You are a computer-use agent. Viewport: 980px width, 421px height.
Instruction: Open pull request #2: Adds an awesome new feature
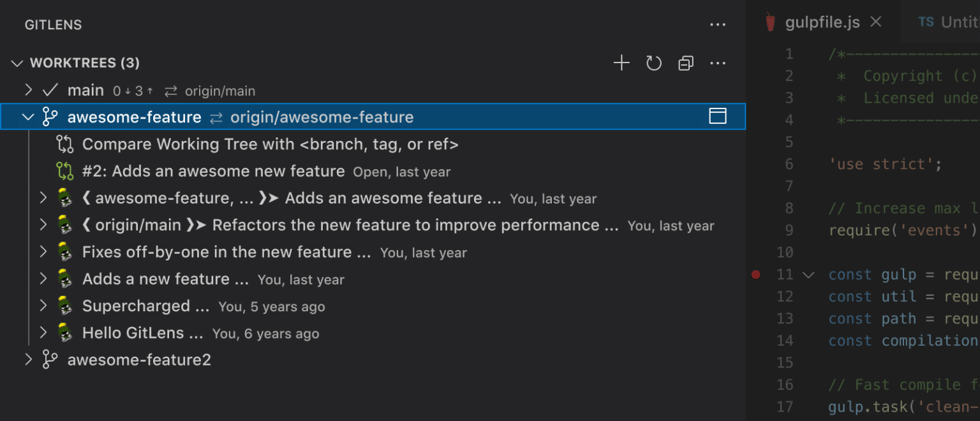point(214,171)
